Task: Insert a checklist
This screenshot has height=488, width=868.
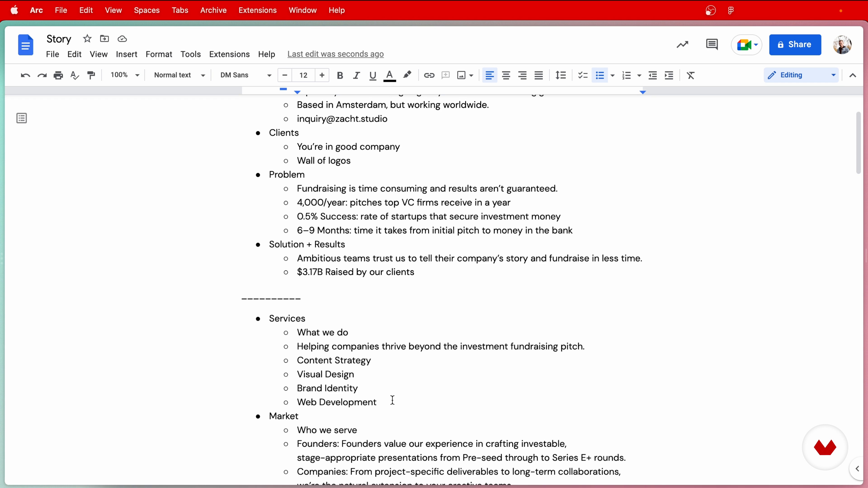Action: [583, 75]
